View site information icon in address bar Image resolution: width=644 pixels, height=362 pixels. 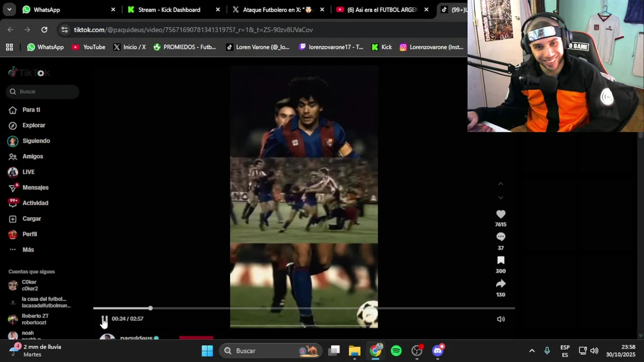[64, 30]
